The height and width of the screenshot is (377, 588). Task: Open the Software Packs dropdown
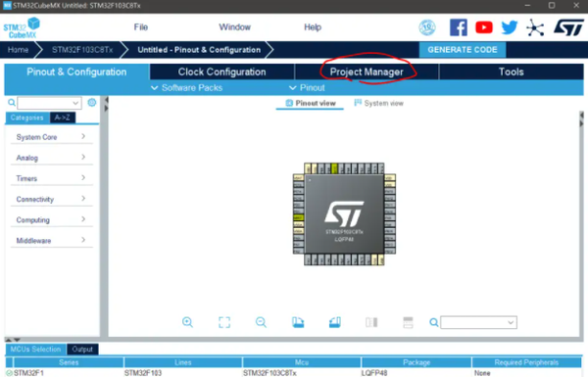coord(187,88)
